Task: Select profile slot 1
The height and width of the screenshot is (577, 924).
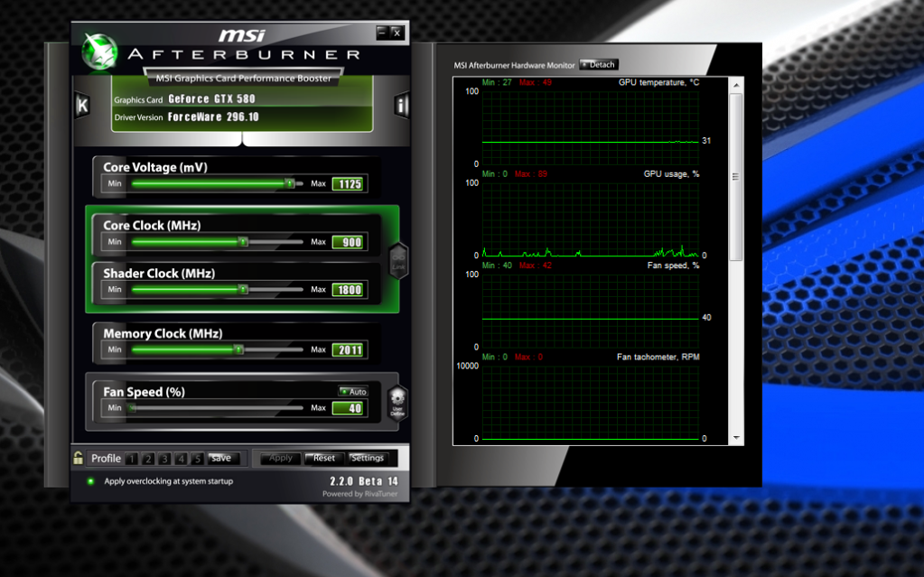Action: (x=131, y=459)
